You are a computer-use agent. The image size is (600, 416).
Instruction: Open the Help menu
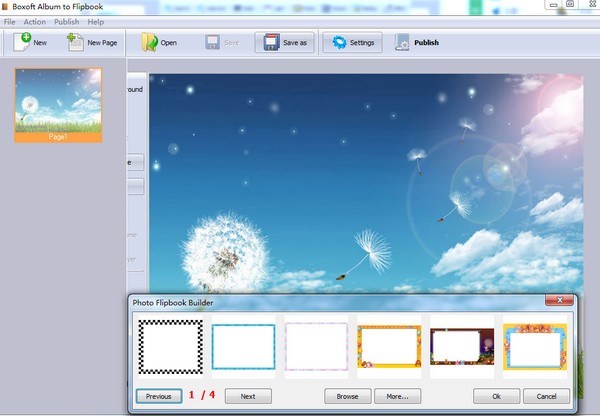[x=95, y=21]
